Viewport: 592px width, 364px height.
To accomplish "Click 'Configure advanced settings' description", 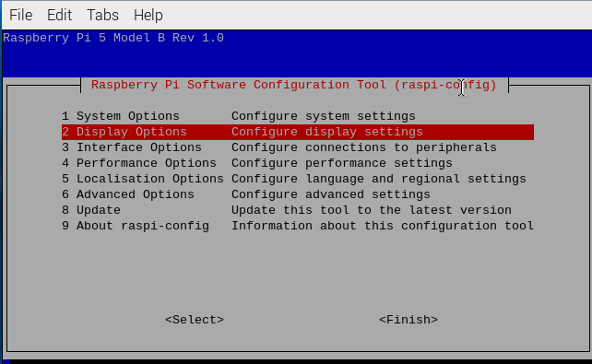I will coord(331,194).
